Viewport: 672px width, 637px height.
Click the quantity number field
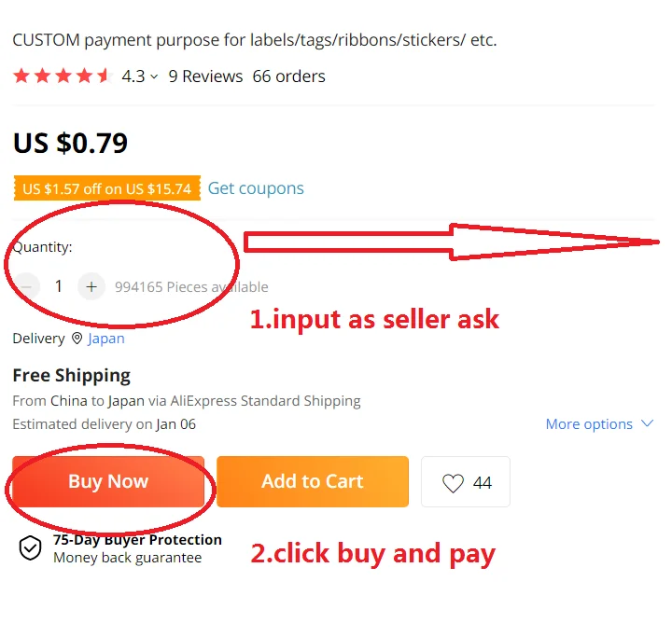59,286
